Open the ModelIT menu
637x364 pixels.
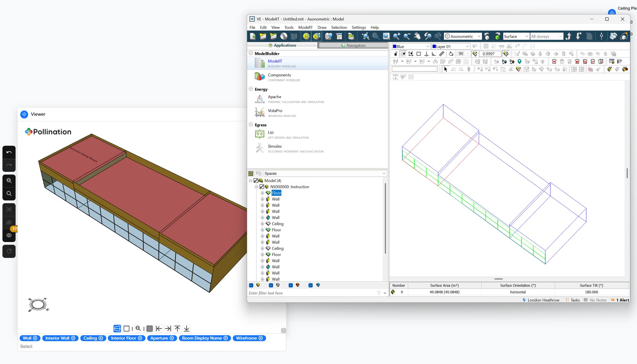pyautogui.click(x=305, y=28)
